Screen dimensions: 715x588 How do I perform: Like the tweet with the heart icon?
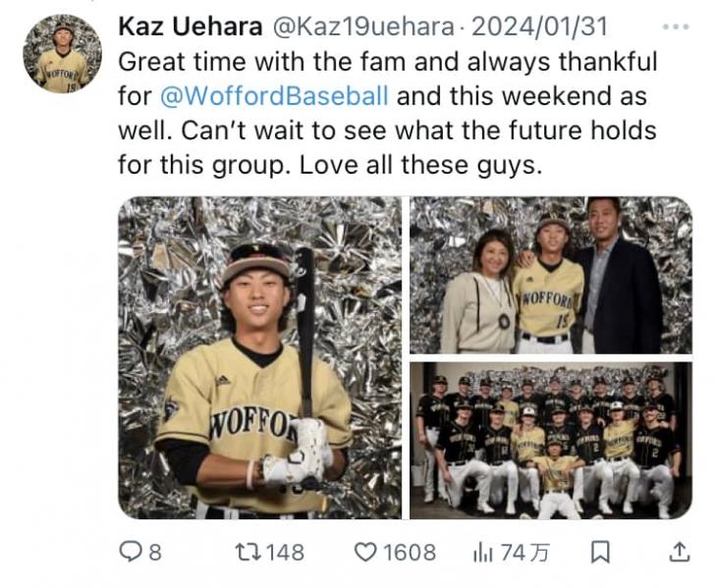pyautogui.click(x=365, y=553)
